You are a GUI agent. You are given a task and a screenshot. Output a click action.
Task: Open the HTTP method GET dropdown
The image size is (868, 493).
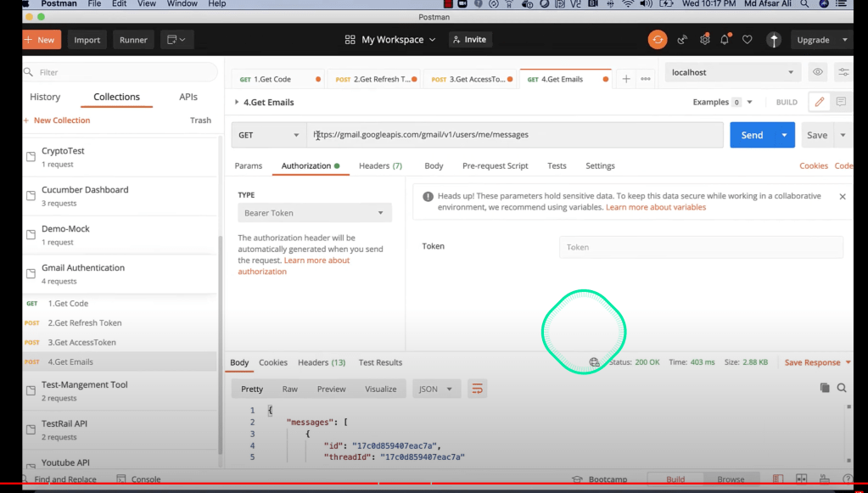coord(268,135)
